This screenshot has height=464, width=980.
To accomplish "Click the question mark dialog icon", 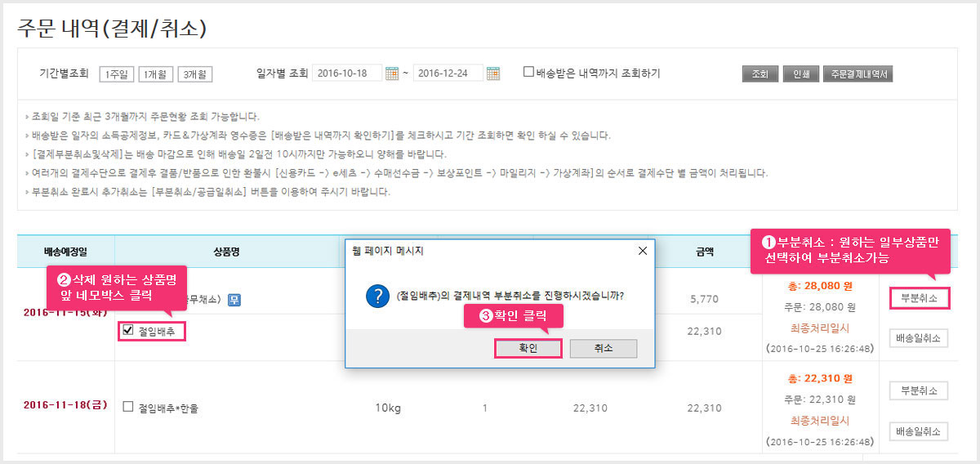I will [377, 297].
